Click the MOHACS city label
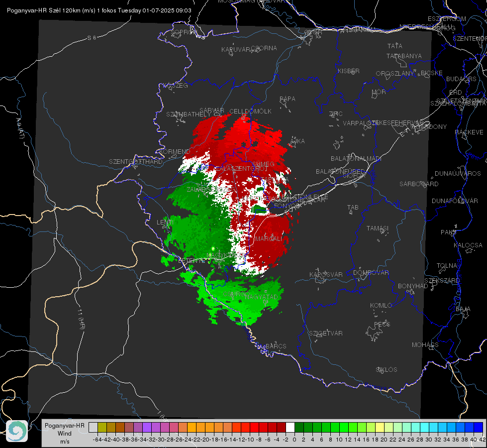Viewport: 487px width, 448px height. (x=425, y=345)
